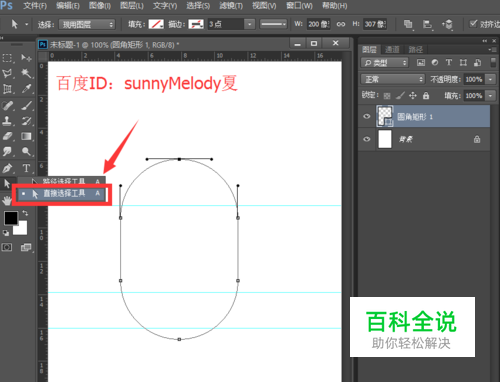
Task: Select the Dodge tool
Action: click(26, 152)
